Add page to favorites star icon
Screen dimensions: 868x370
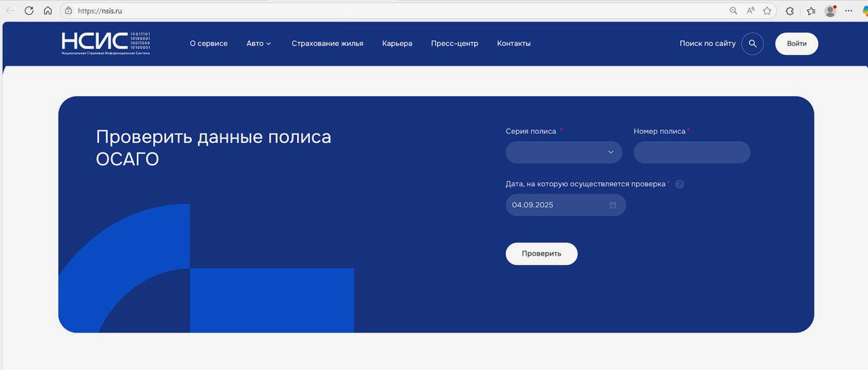click(x=767, y=11)
